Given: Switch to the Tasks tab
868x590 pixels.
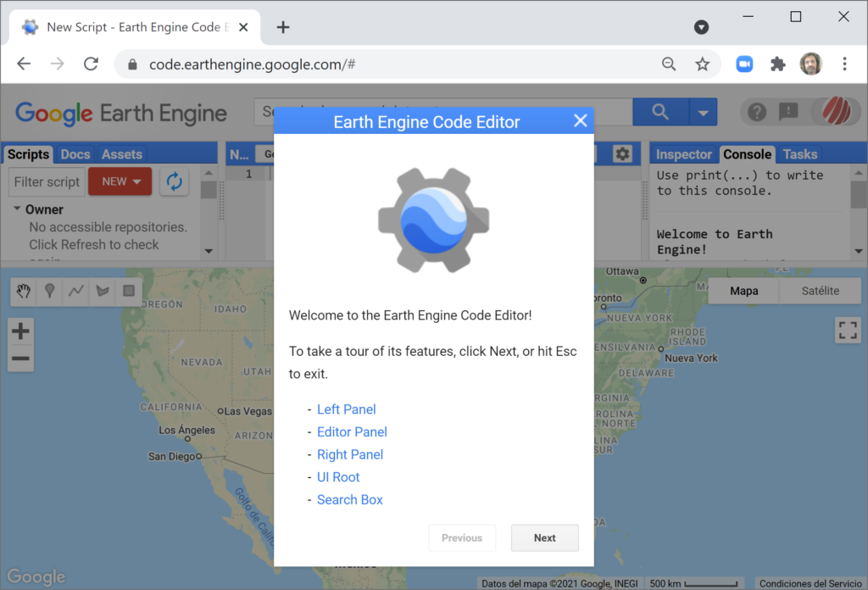Looking at the screenshot, I should (800, 154).
